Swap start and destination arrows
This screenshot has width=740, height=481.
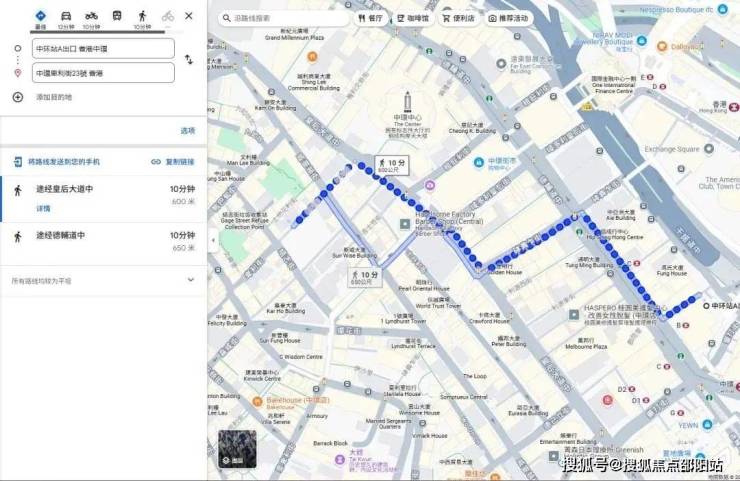point(189,60)
